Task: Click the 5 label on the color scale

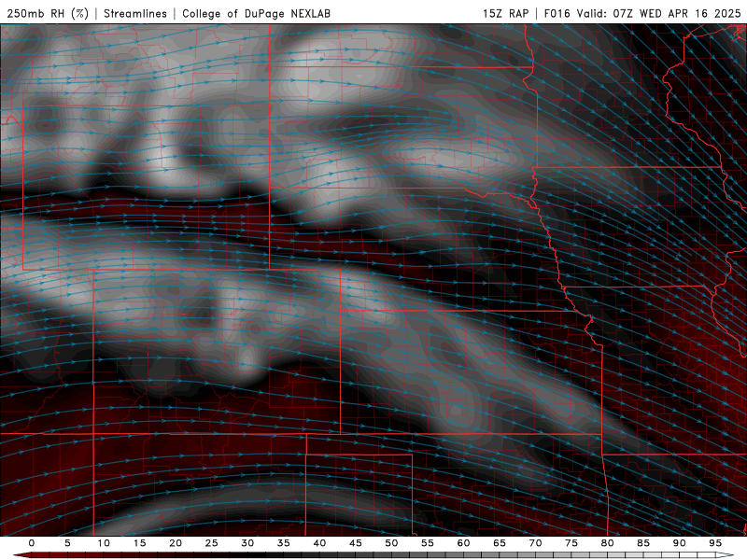Action: [67, 543]
